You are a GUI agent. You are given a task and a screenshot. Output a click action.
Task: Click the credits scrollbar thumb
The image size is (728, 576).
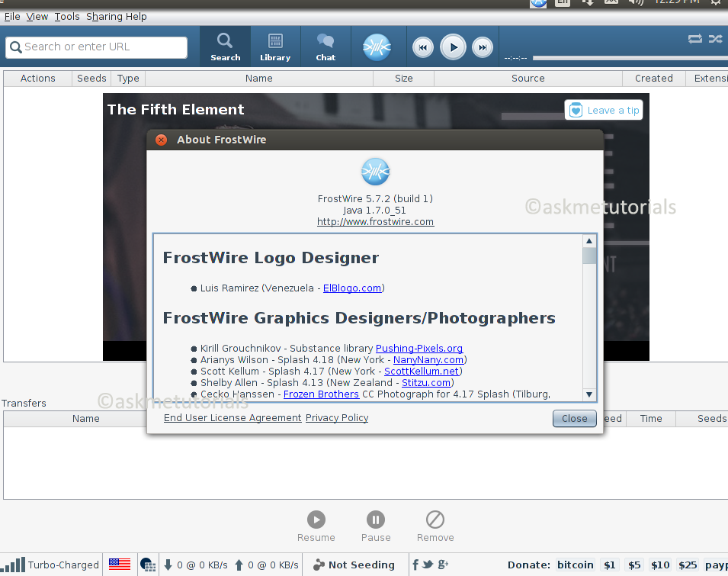pyautogui.click(x=589, y=256)
